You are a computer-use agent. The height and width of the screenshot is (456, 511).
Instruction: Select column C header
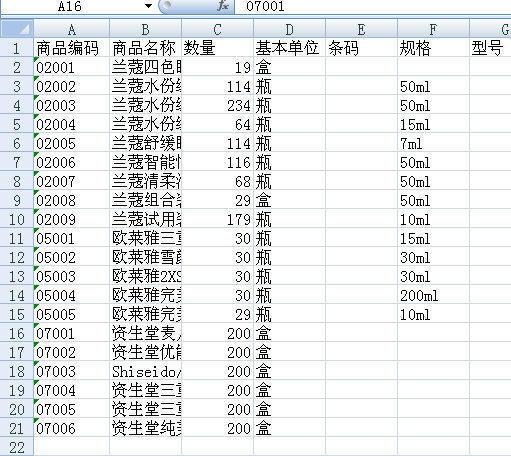(x=218, y=29)
